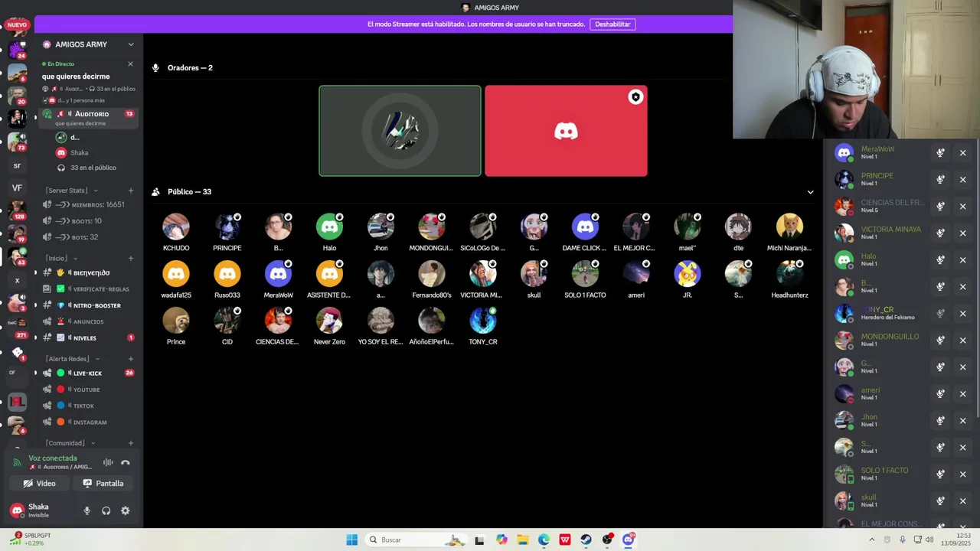Open File Explorer from taskbar
Screen dimensions: 980x551
tap(522, 540)
